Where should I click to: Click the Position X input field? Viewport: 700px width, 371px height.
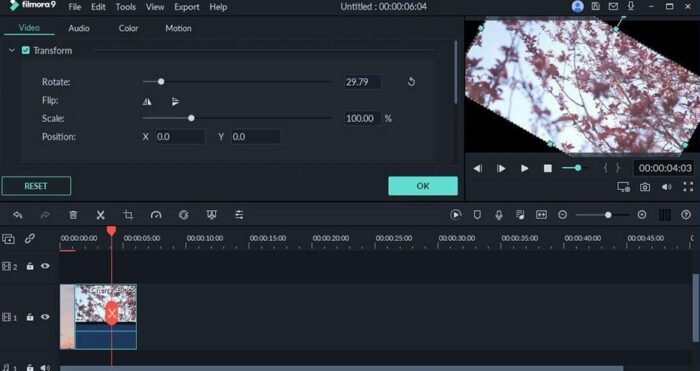pos(180,137)
